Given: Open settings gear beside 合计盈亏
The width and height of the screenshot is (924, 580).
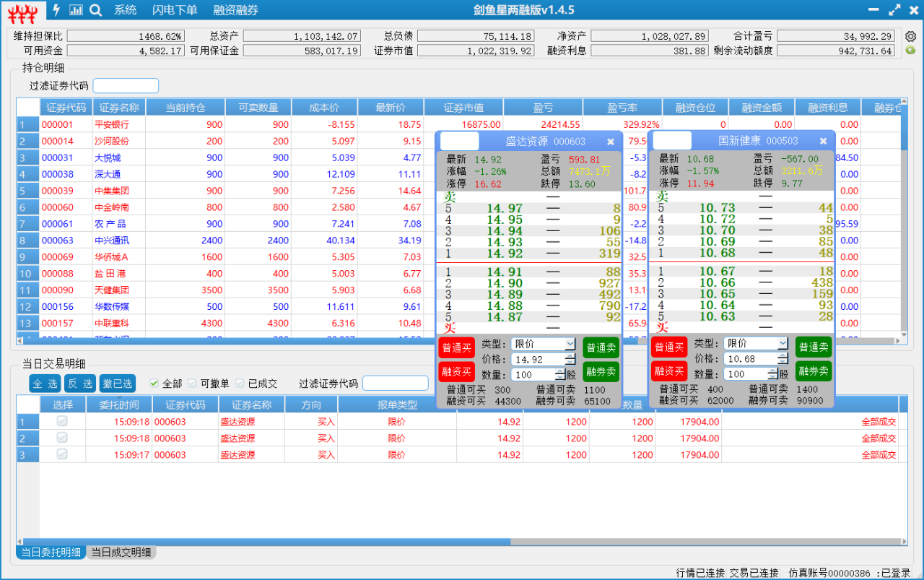Looking at the screenshot, I should tap(910, 36).
